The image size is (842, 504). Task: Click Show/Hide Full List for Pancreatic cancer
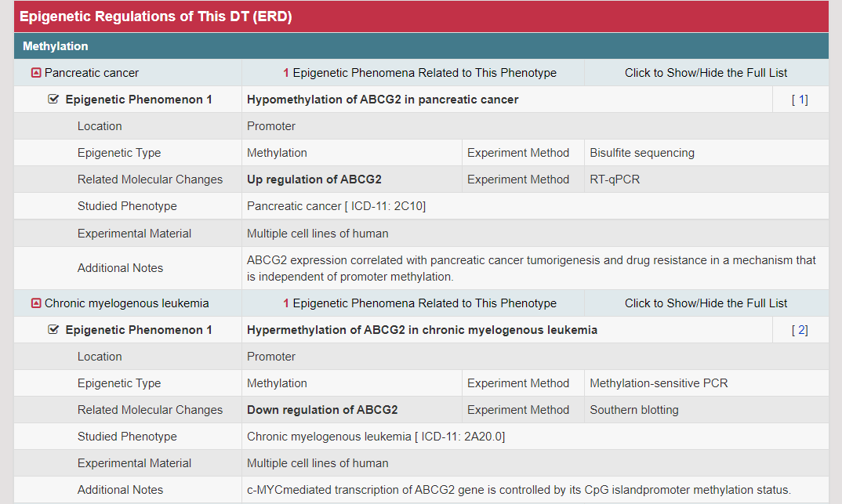tap(706, 73)
